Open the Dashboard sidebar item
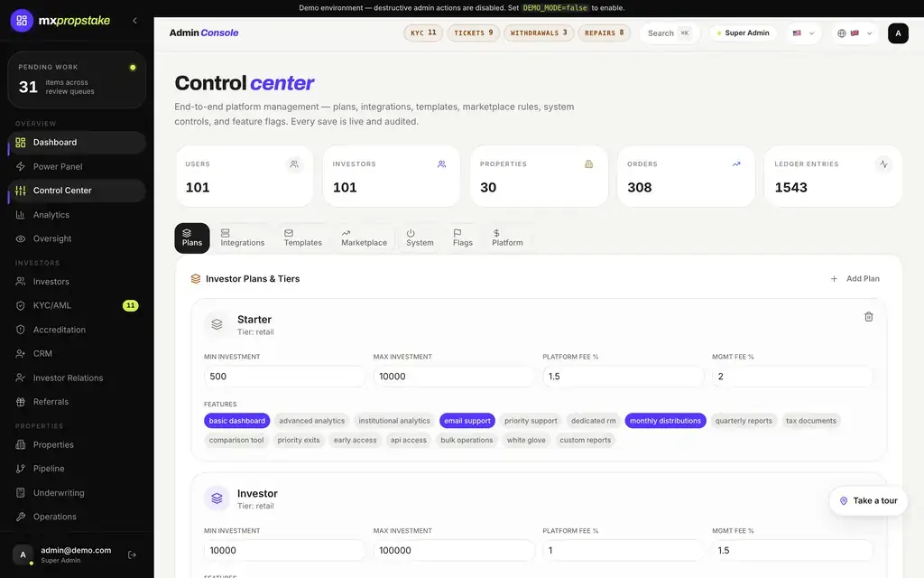The width and height of the screenshot is (924, 578). point(77,142)
